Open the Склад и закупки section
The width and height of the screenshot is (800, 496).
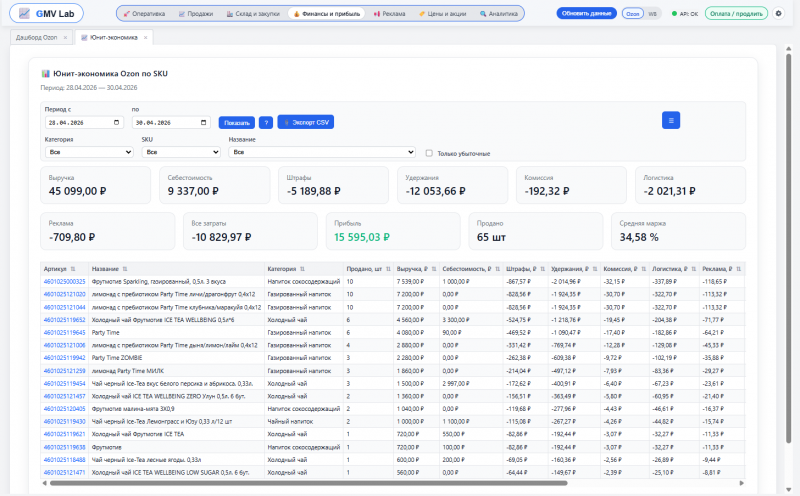tap(253, 14)
